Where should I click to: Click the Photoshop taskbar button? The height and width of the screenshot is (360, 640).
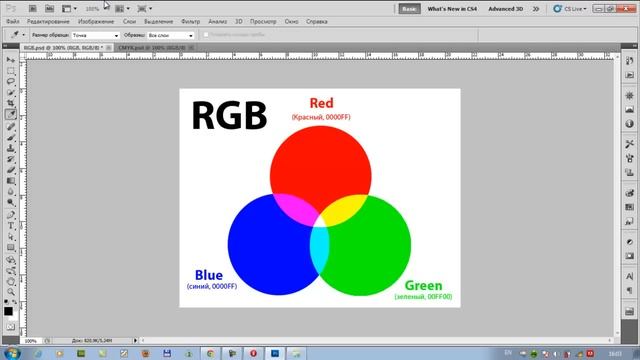(x=275, y=353)
